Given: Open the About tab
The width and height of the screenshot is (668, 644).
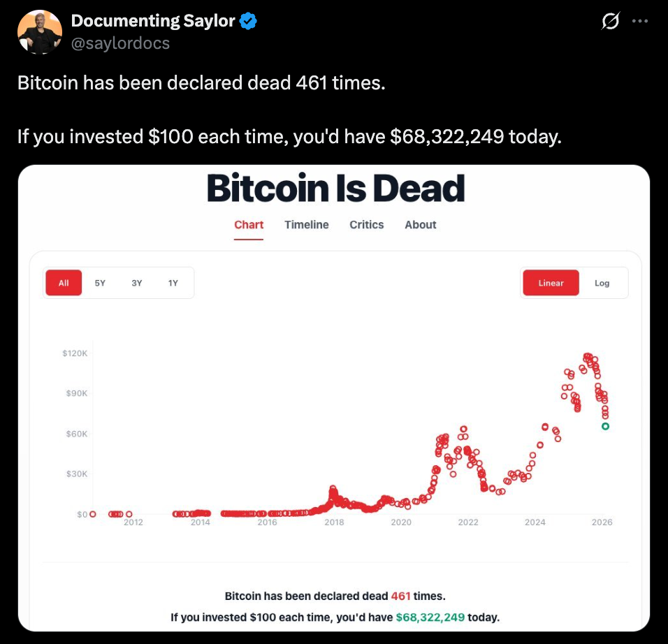Looking at the screenshot, I should [x=421, y=225].
